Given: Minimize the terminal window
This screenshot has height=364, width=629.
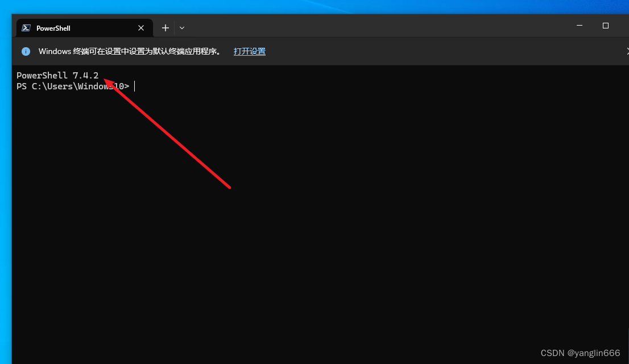Looking at the screenshot, I should click(580, 25).
